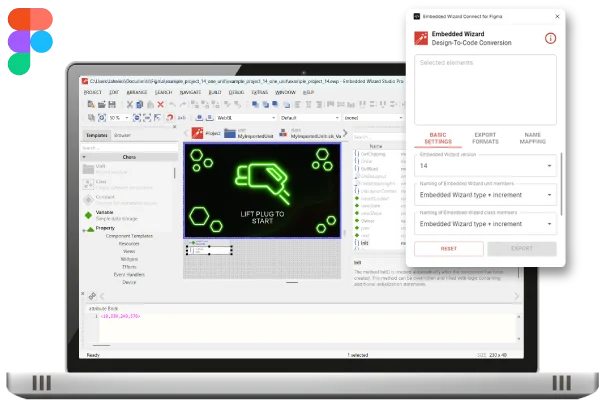Click the Save floppy disk icon

tap(112, 104)
